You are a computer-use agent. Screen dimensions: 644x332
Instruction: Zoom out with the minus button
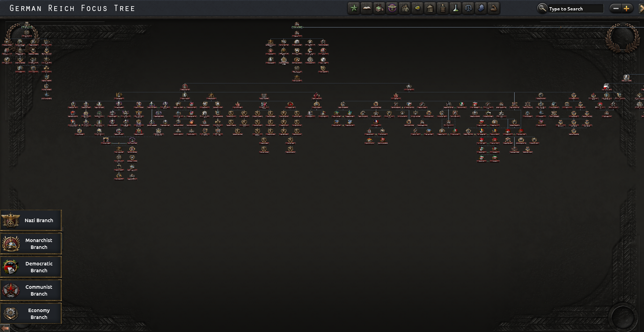(616, 9)
